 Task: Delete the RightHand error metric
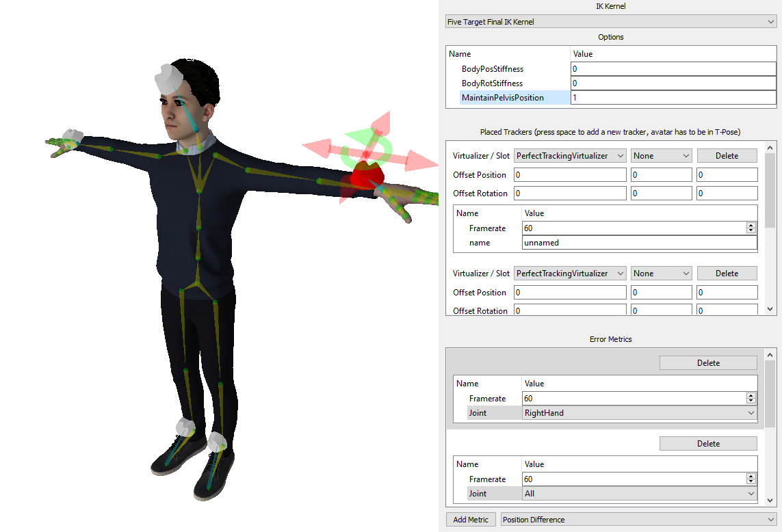(708, 363)
